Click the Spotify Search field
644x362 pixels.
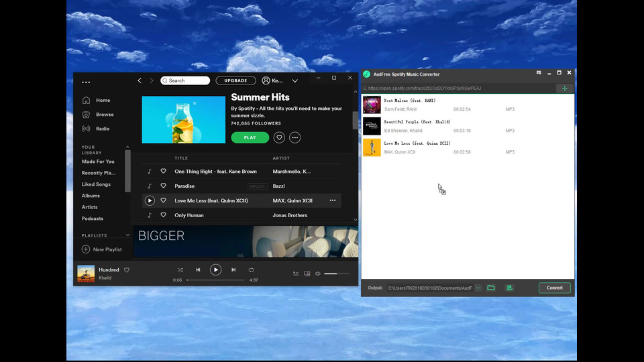[x=185, y=80]
